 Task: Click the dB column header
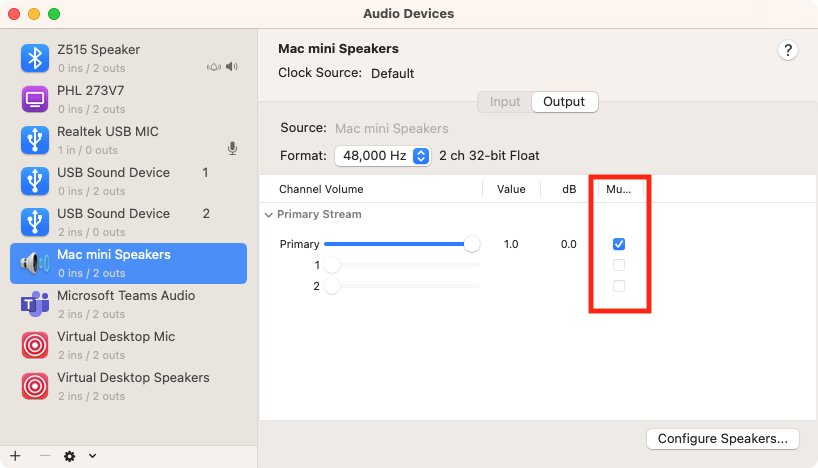click(x=569, y=189)
